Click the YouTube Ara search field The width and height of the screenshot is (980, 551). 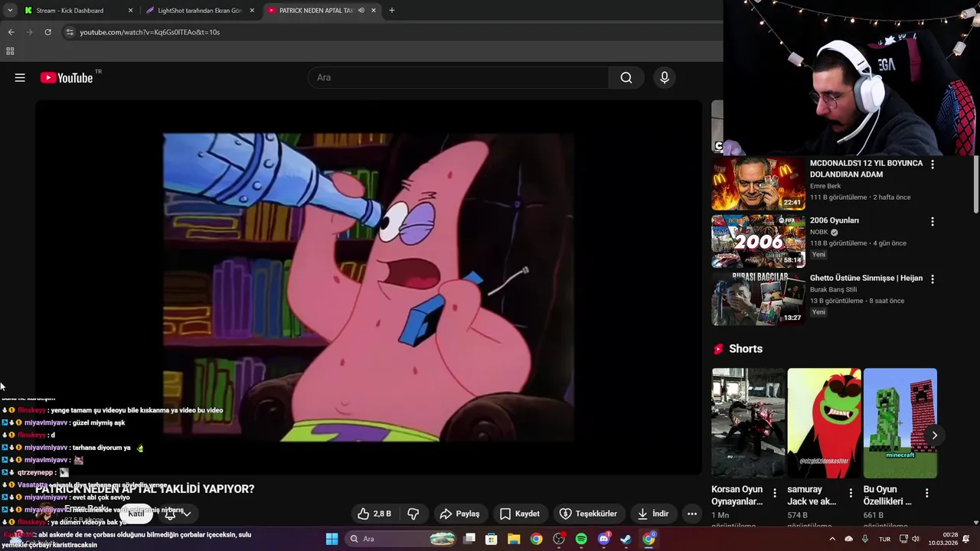[458, 77]
